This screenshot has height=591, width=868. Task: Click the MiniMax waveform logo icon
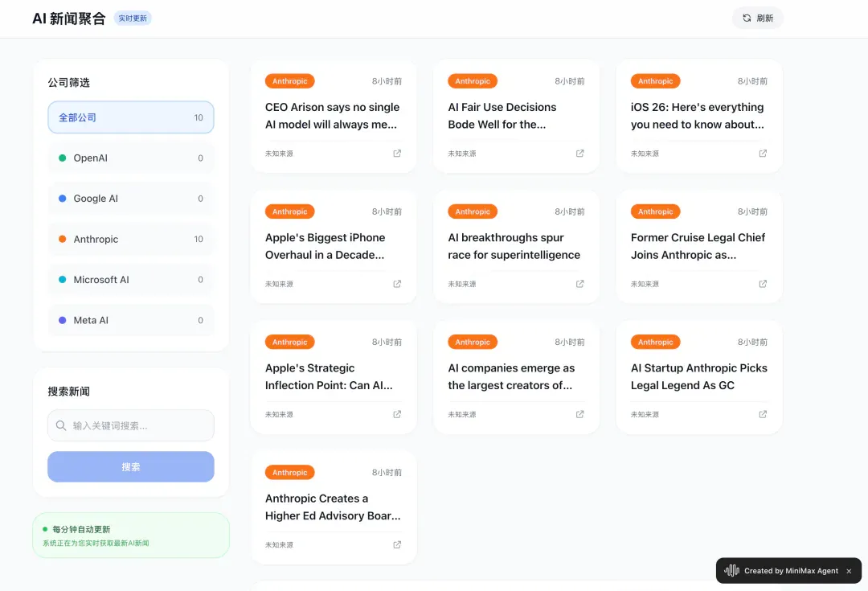coord(732,571)
